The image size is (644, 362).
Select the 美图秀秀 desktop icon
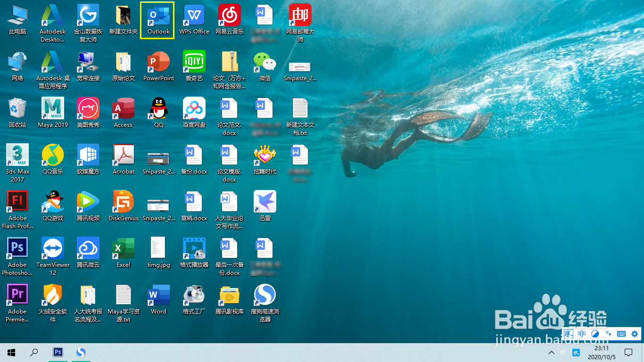tap(88, 113)
